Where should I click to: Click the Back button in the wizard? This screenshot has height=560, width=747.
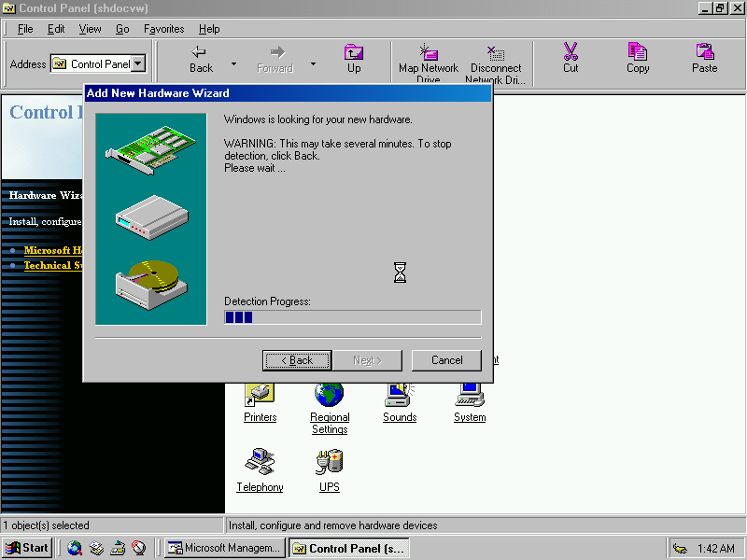[297, 360]
